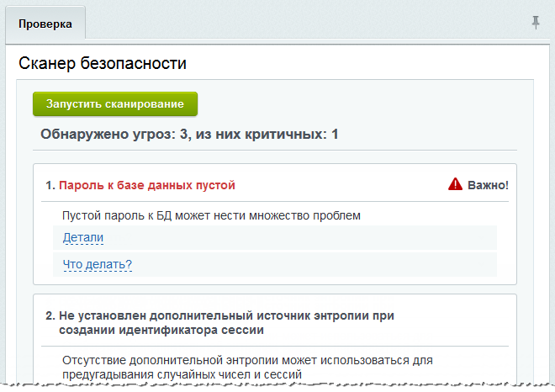Switch to the Проверка tab
This screenshot has width=555, height=392.
click(45, 24)
